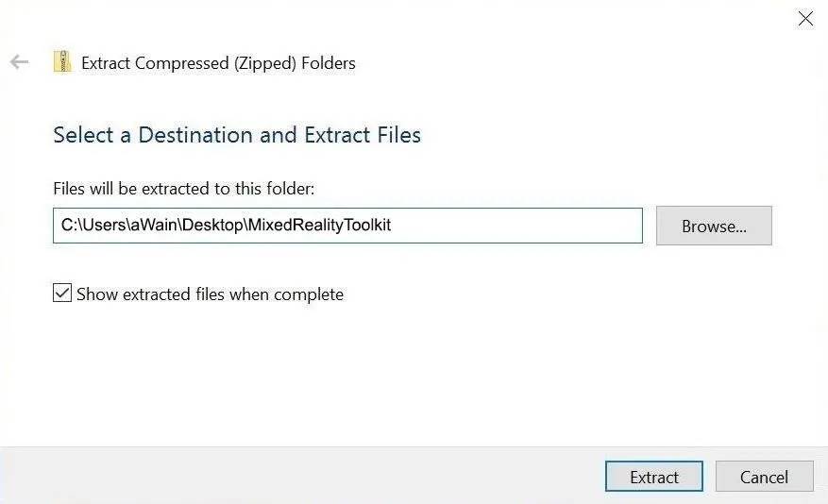
Task: Place cursor on 'MixedRealityToolkit' in the path
Action: (319, 225)
